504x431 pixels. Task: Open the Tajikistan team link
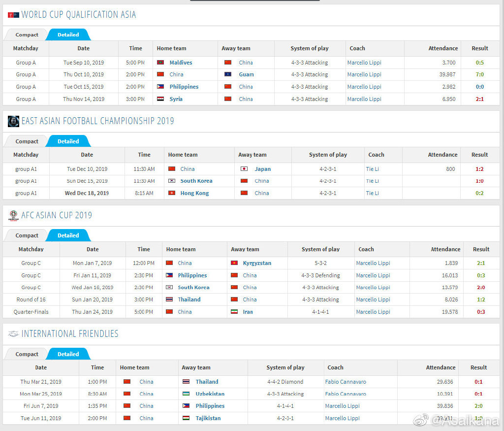(208, 418)
